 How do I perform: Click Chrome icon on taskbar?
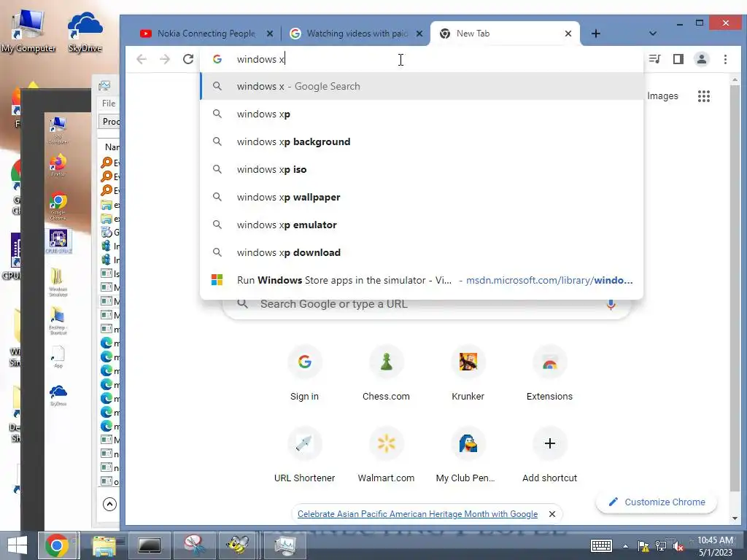[x=57, y=545]
